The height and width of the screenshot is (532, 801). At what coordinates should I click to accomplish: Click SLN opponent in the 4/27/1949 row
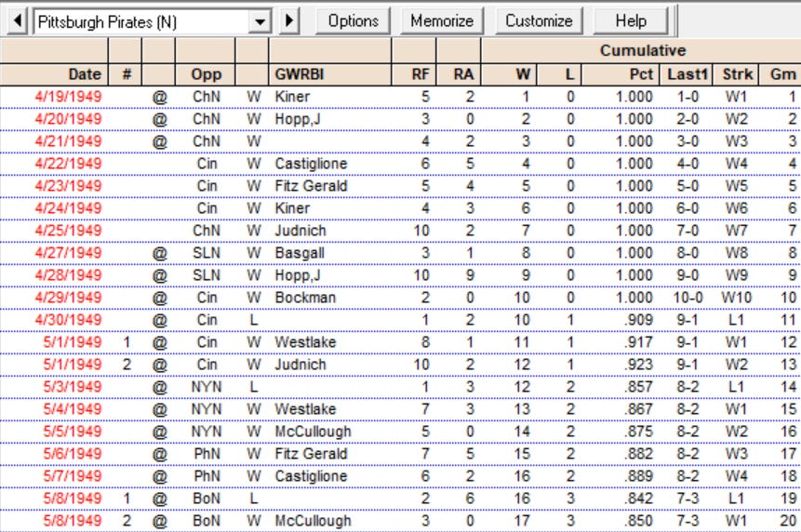(207, 253)
